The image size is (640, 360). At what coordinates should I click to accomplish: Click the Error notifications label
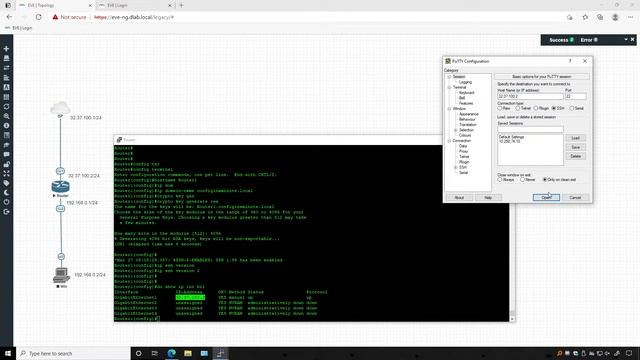586,40
